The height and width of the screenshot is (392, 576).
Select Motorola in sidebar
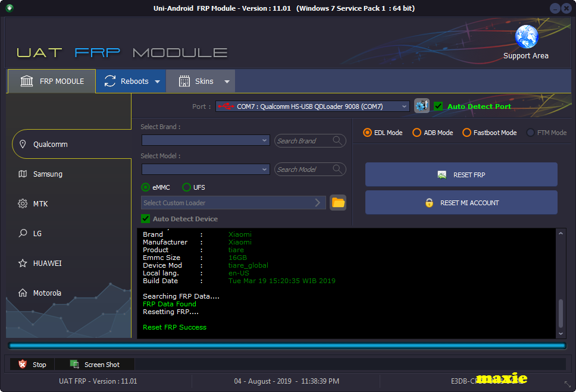tap(68, 293)
